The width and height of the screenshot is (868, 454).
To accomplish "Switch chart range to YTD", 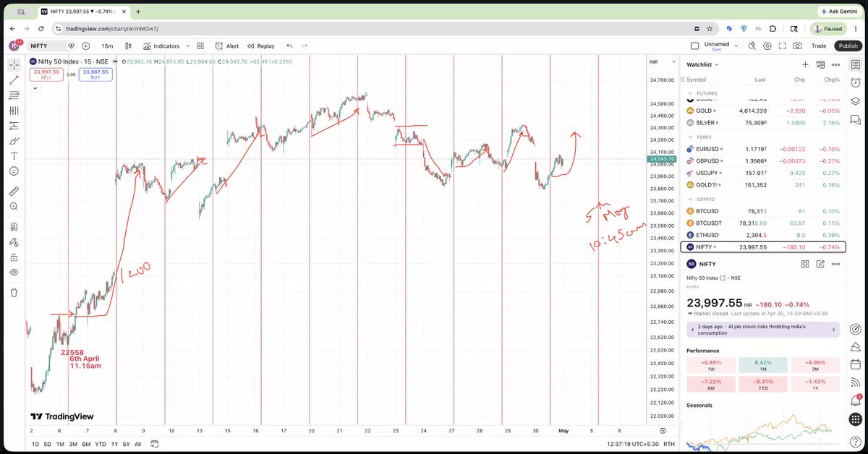I will click(101, 444).
